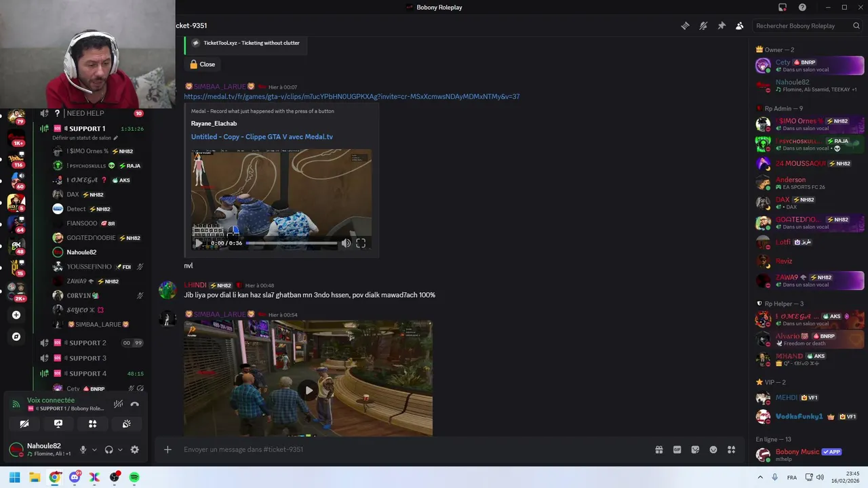
Task: Open Discover servers compass icon
Action: (x=16, y=336)
